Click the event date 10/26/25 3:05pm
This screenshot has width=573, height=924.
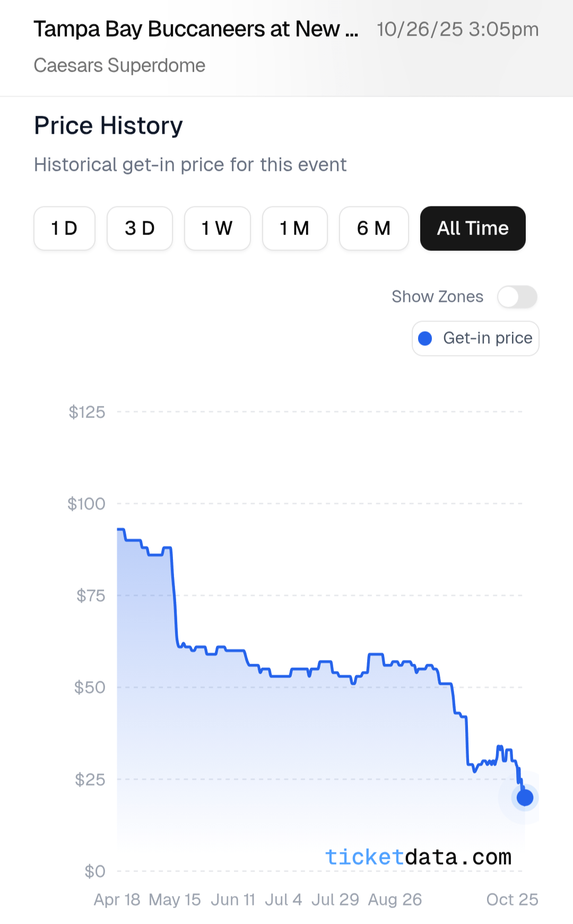point(457,29)
